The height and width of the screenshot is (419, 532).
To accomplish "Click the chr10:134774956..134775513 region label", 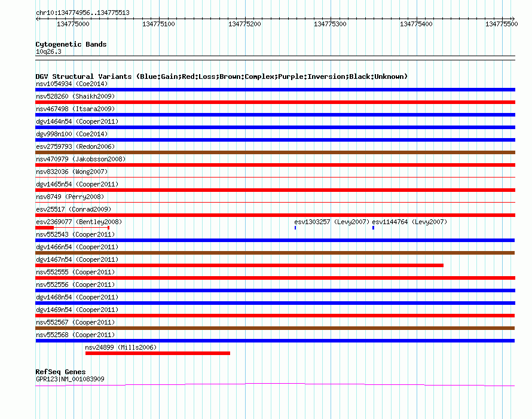I will [82, 13].
